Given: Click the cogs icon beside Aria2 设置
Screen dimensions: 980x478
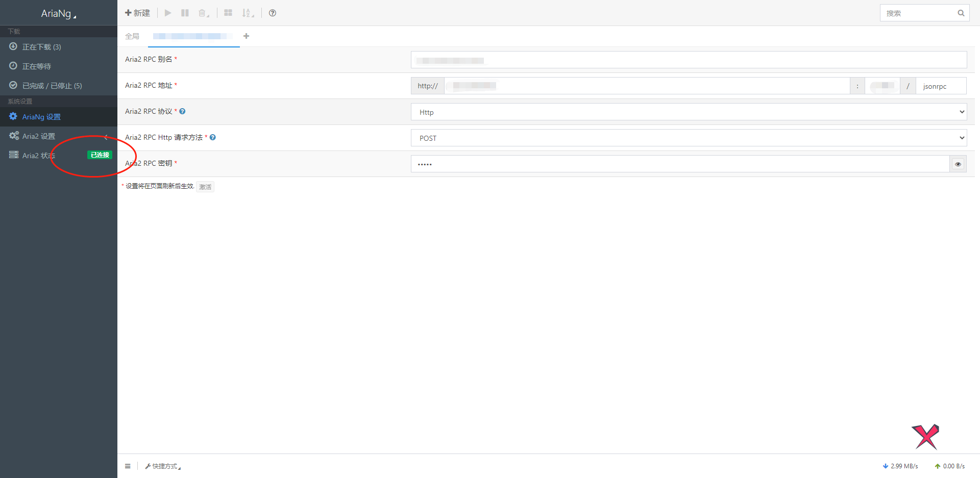Looking at the screenshot, I should click(14, 136).
